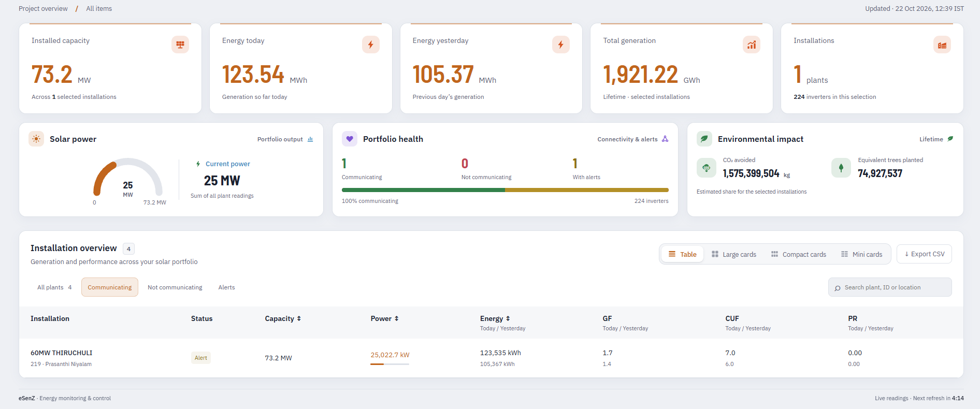
Task: Click the Communicating count of 1
Action: pyautogui.click(x=344, y=164)
